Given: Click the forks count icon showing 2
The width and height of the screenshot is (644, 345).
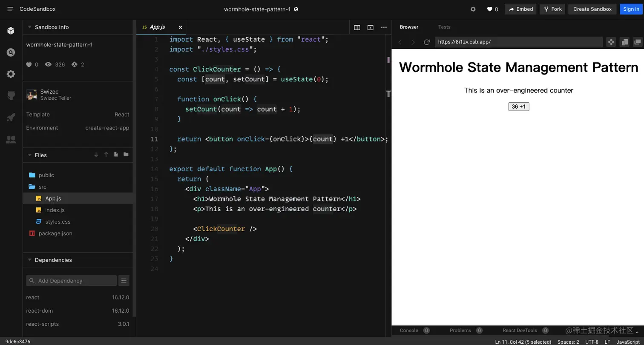Looking at the screenshot, I should click(75, 64).
